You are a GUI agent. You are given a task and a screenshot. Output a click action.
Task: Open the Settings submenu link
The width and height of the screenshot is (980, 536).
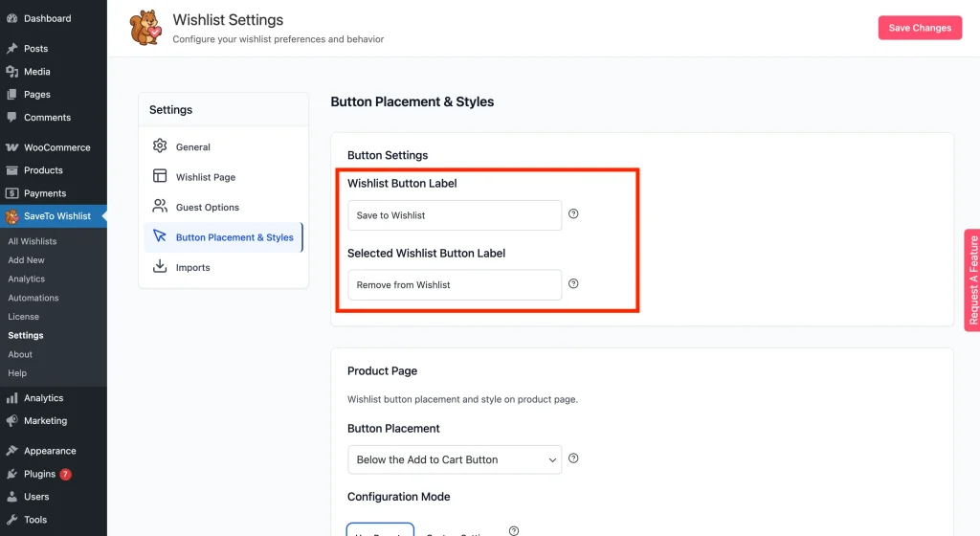(x=26, y=335)
